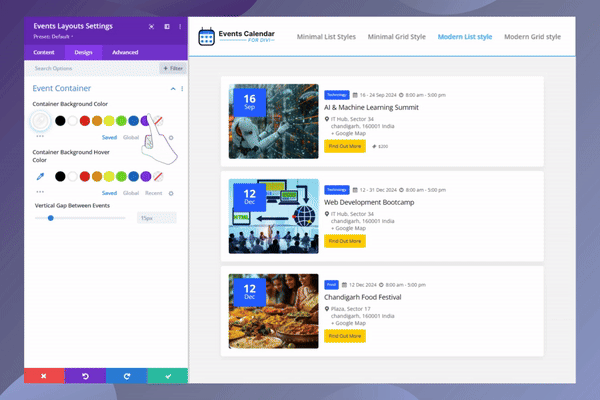The image size is (600, 400).
Task: Open Event Container section options menu
Action: click(x=182, y=89)
